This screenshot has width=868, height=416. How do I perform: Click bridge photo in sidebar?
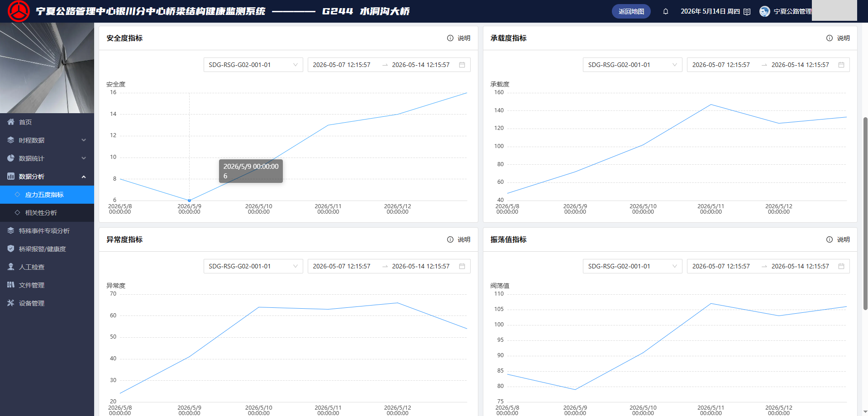[x=47, y=68]
